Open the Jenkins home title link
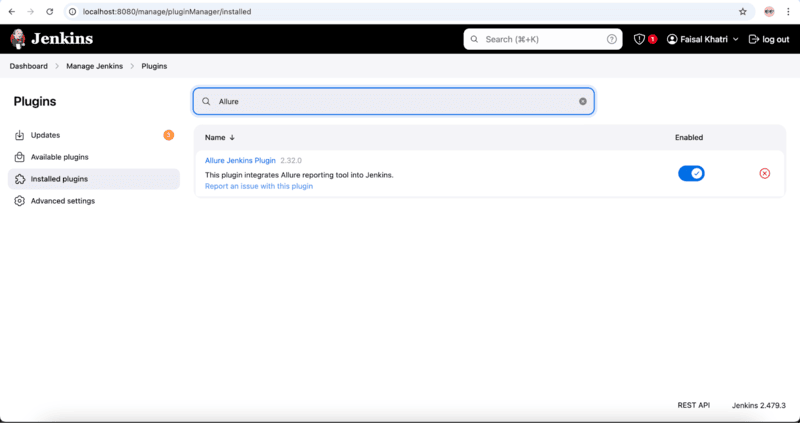The width and height of the screenshot is (800, 423). pos(62,39)
